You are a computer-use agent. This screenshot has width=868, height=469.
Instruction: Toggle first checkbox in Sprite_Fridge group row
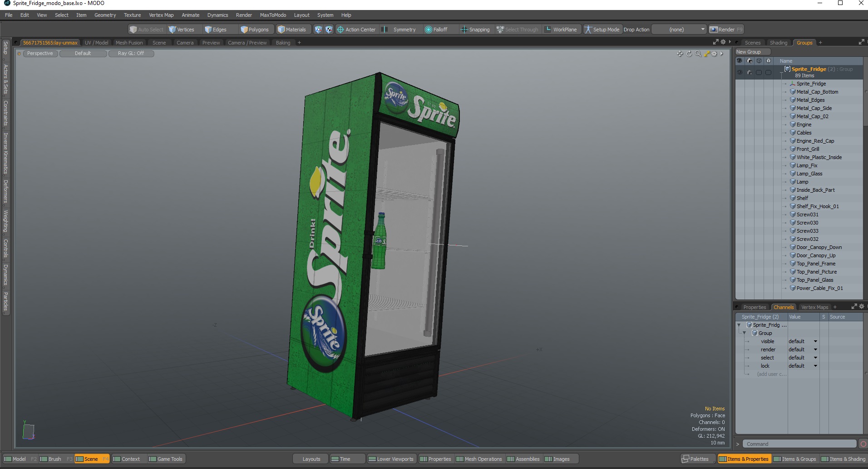point(759,72)
